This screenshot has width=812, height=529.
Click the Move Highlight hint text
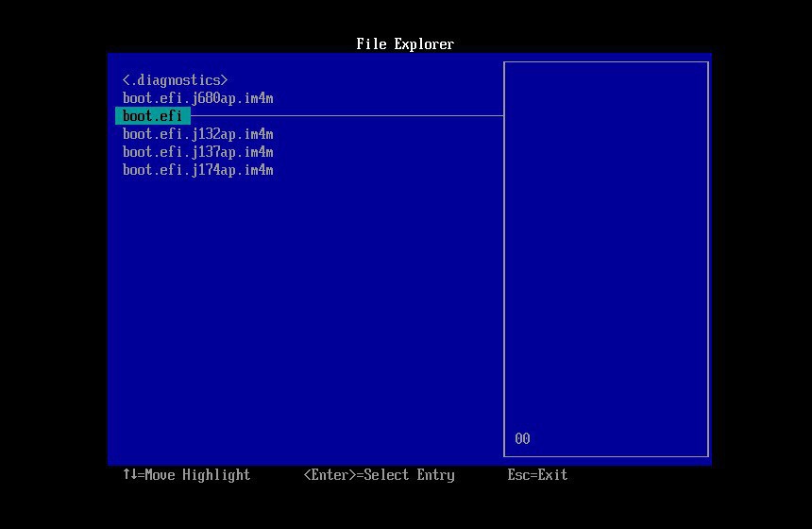pos(186,475)
